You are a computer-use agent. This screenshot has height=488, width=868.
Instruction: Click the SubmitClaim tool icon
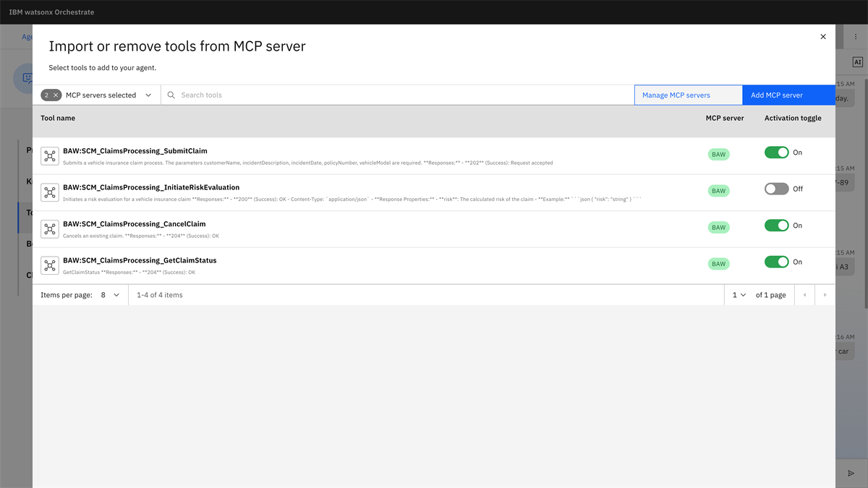[49, 156]
